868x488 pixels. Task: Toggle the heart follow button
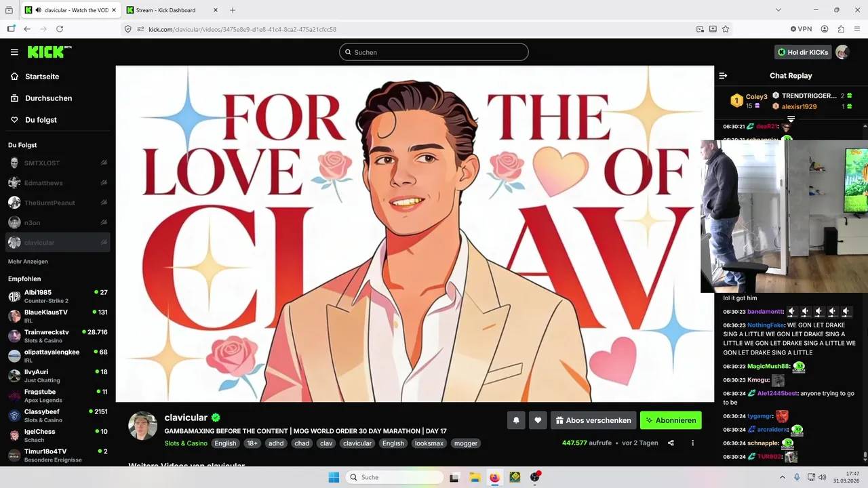(x=538, y=420)
